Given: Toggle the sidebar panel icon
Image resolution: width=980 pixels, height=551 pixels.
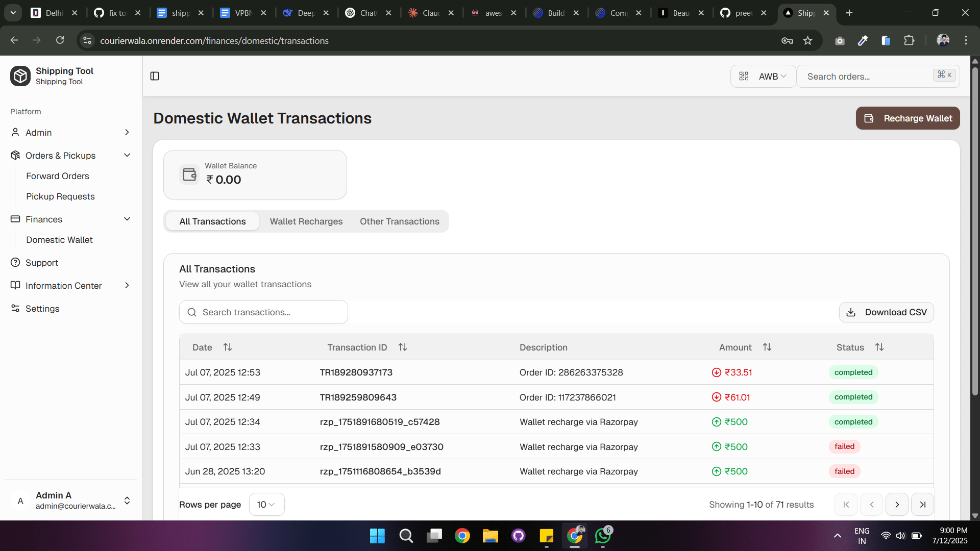Looking at the screenshot, I should (155, 76).
